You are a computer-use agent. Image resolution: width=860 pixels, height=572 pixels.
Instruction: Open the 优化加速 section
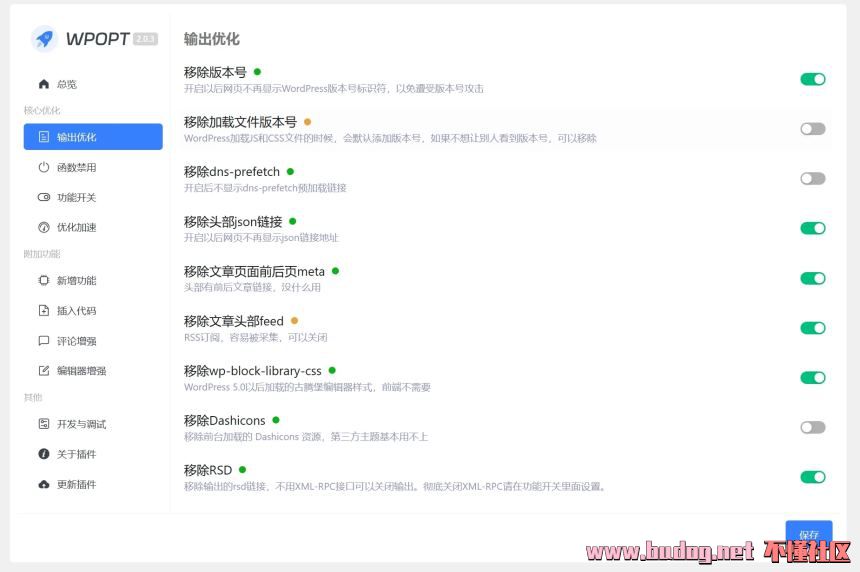(x=93, y=227)
